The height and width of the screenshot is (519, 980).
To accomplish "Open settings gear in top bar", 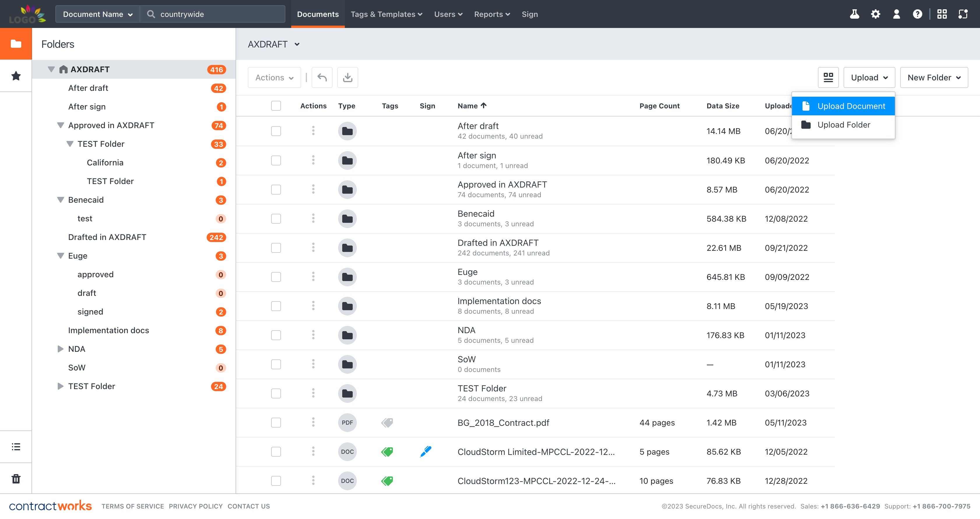I will (x=875, y=14).
